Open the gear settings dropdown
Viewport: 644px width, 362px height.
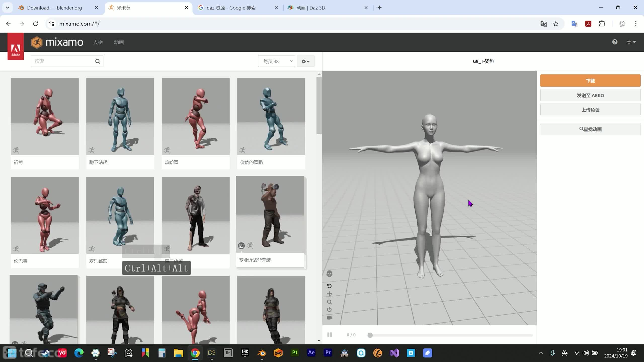[306, 61]
